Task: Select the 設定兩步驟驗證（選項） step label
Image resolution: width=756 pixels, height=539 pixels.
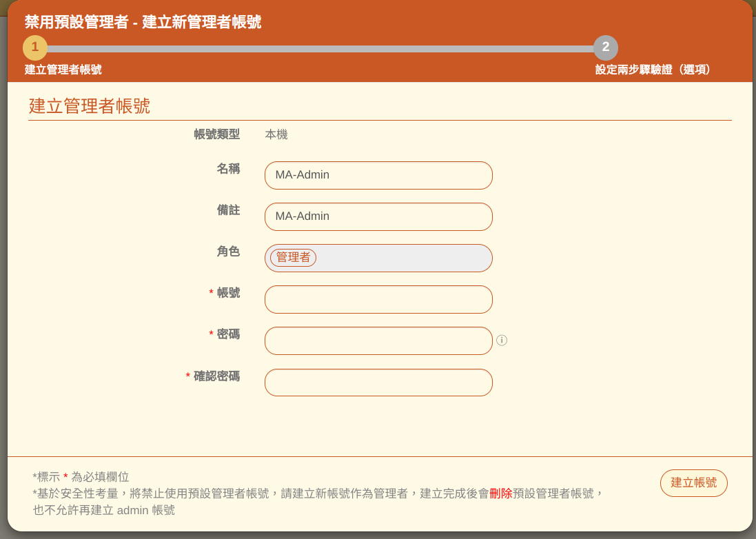Action: pos(655,70)
